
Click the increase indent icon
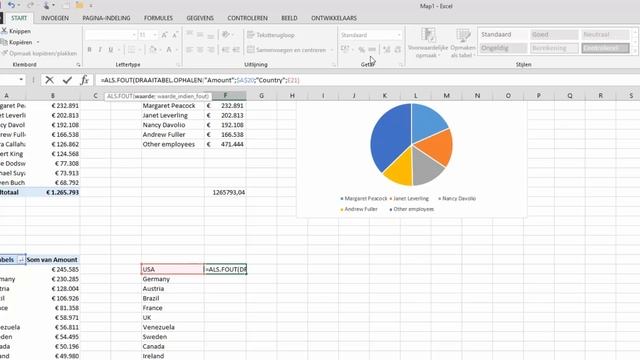pyautogui.click(x=236, y=50)
